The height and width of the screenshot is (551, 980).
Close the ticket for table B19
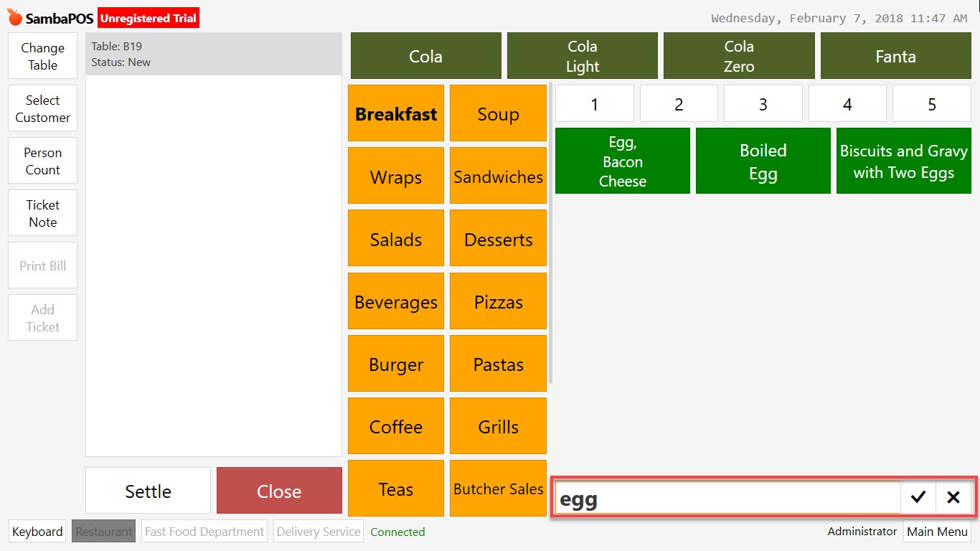pyautogui.click(x=279, y=491)
